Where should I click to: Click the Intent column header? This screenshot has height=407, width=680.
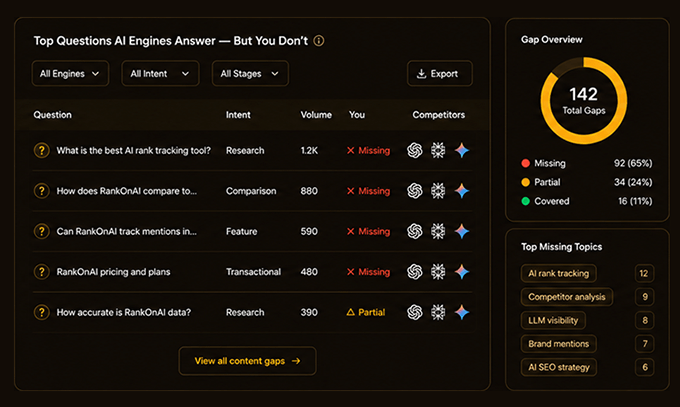point(238,115)
